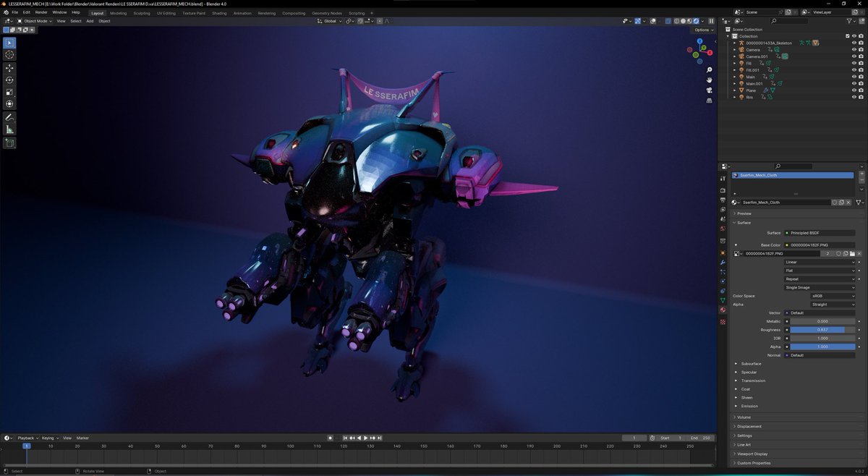Open the viewport Add menu
Image resolution: width=868 pixels, height=476 pixels.
coord(90,21)
